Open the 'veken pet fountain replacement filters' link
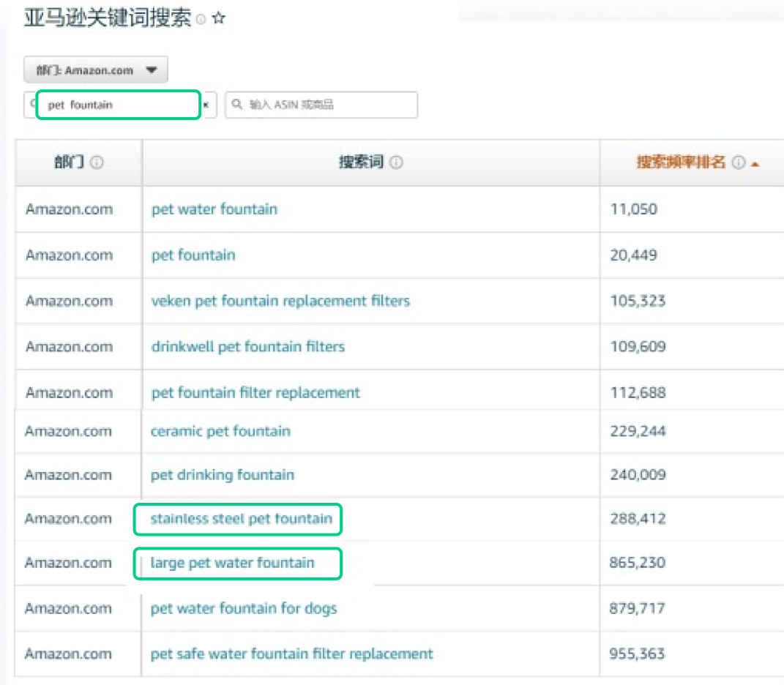This screenshot has width=784, height=685. 280,301
